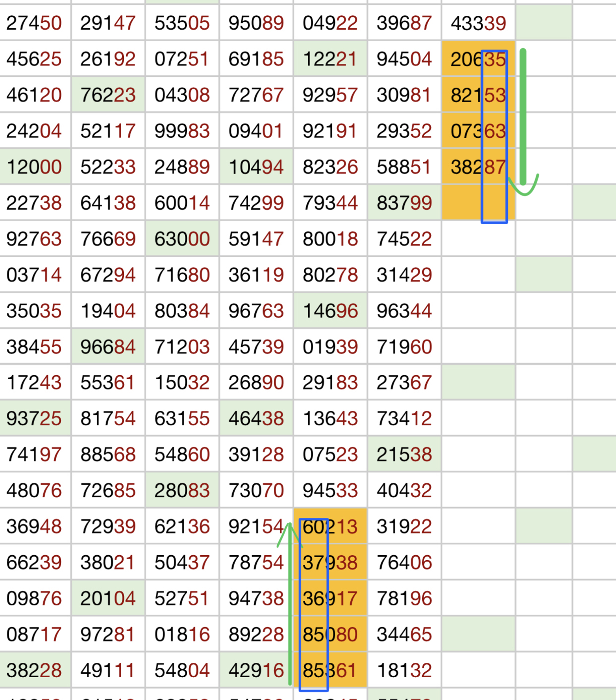This screenshot has width=616, height=700.
Task: Click the green cell 20104
Action: (x=108, y=598)
